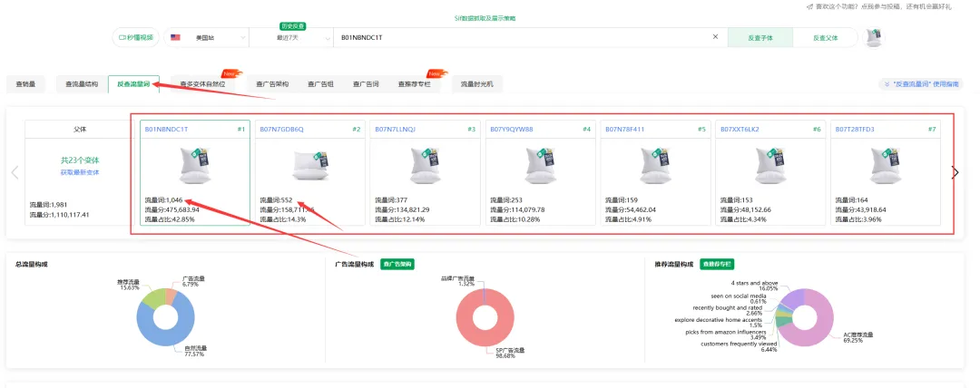Switch to the 查广告词 tab
The width and height of the screenshot is (980, 388).
tap(365, 83)
